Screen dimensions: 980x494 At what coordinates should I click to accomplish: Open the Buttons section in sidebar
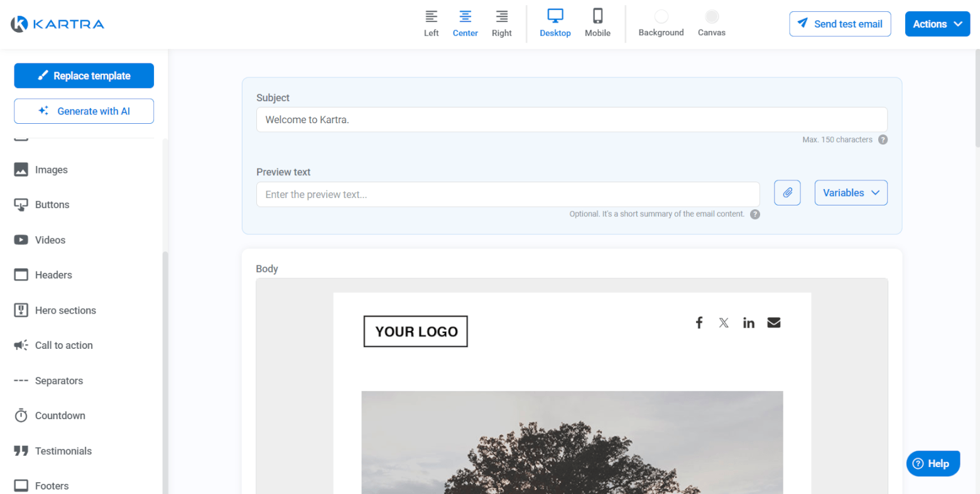(52, 205)
